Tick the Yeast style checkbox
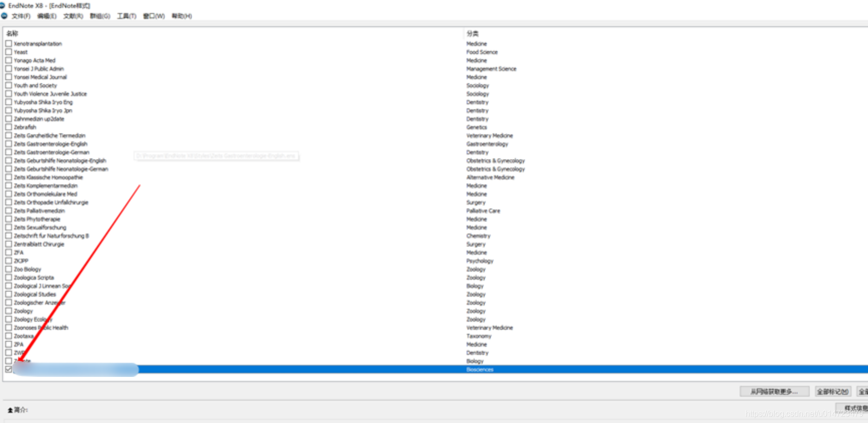The height and width of the screenshot is (423, 868). coord(9,52)
